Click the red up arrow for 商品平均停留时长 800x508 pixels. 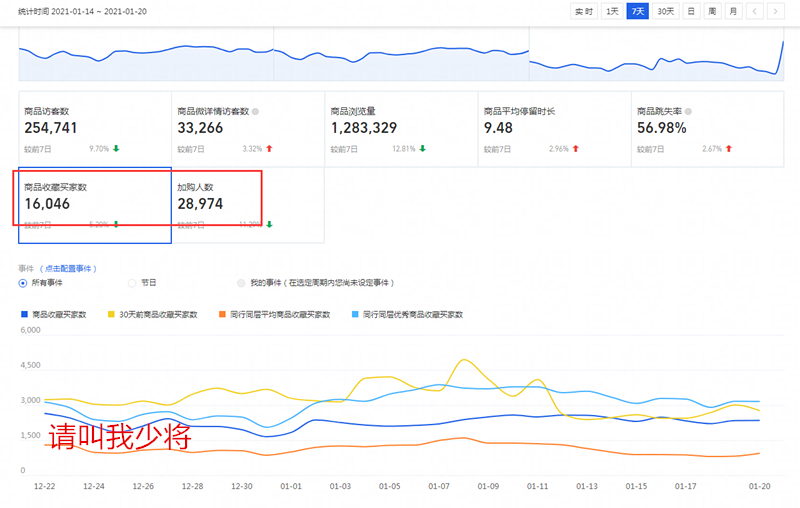(x=576, y=148)
